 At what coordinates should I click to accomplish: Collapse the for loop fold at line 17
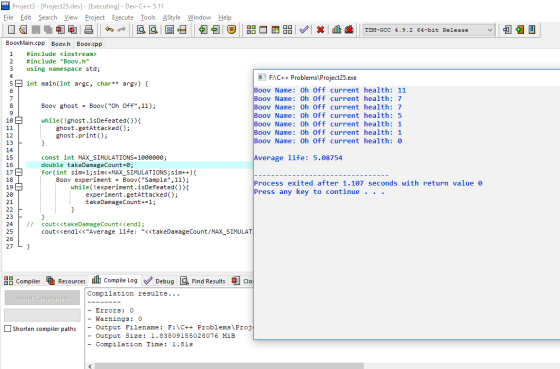(x=19, y=172)
